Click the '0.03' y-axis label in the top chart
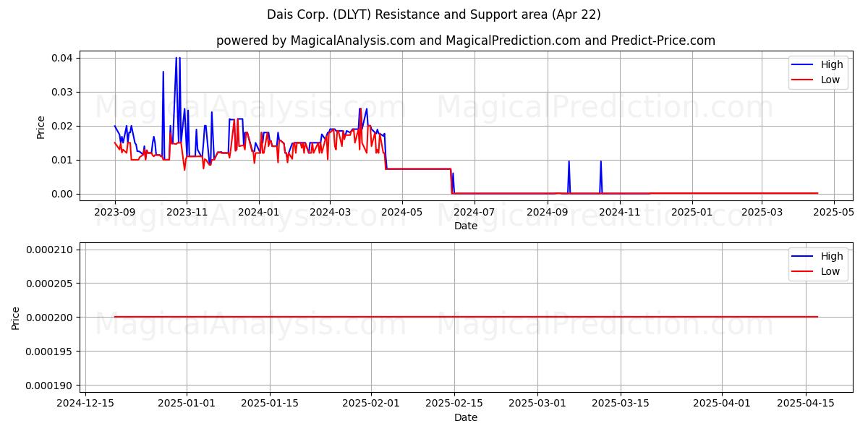The width and height of the screenshot is (868, 434). point(63,92)
